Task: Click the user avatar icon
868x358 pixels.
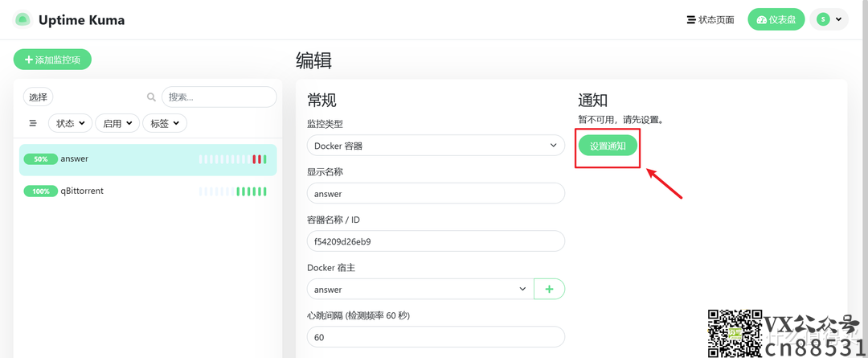Action: [823, 19]
